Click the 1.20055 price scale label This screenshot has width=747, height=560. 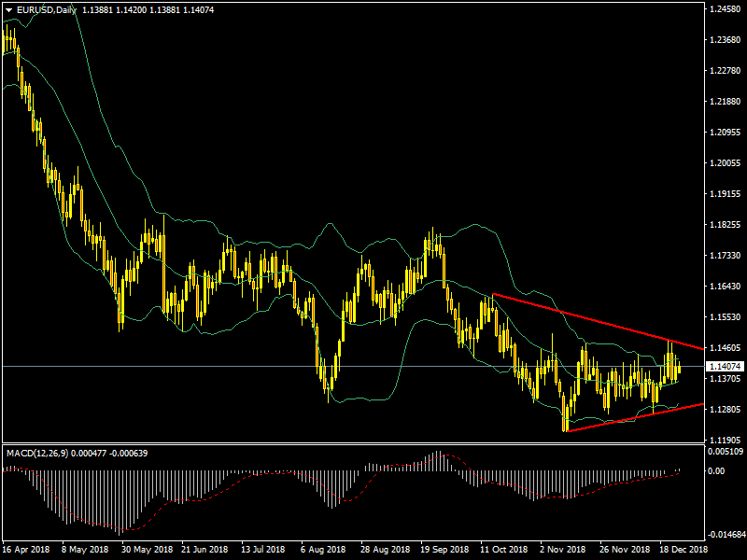tap(724, 162)
